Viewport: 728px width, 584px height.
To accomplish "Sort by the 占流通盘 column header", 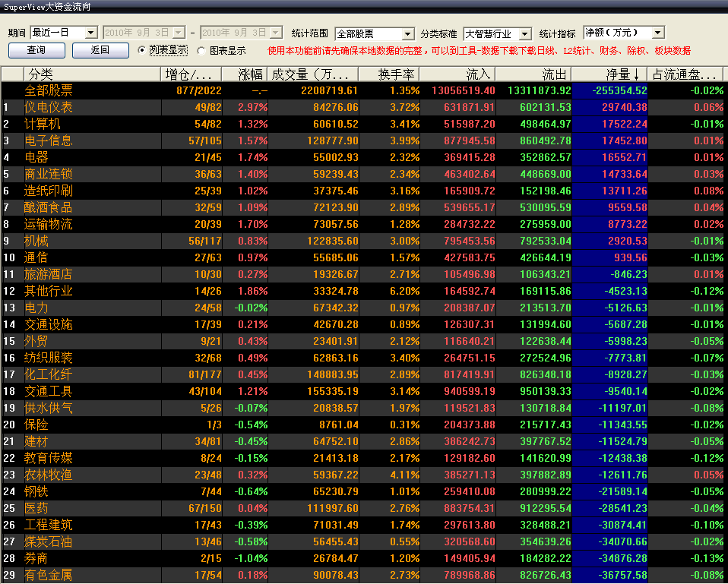I will 685,74.
